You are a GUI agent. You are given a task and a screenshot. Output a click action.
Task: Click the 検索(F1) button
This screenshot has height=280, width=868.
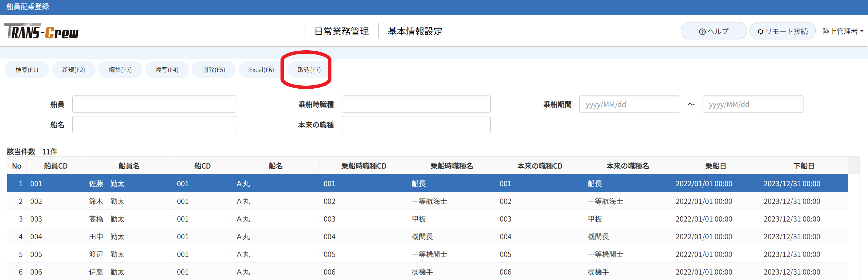pos(27,70)
